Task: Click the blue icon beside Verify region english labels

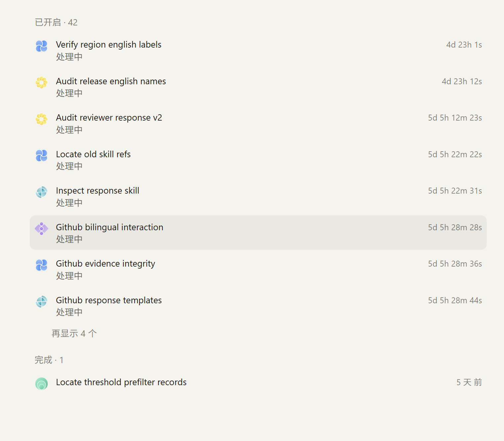Action: pyautogui.click(x=41, y=46)
